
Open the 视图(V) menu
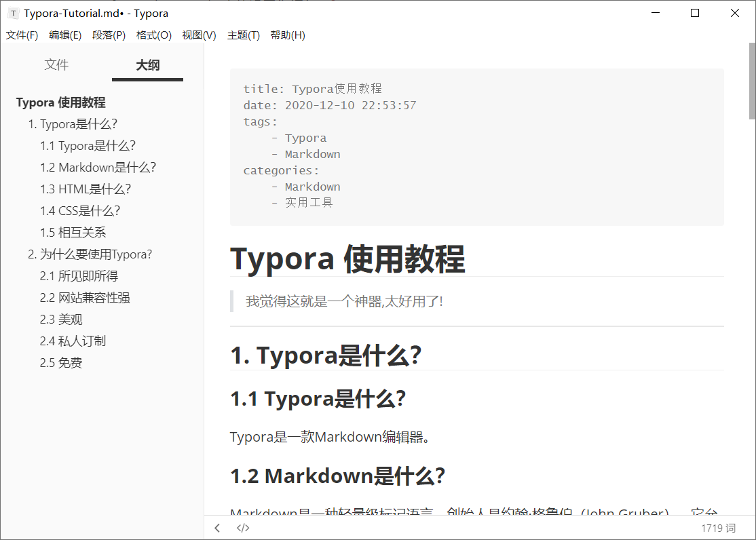click(199, 35)
